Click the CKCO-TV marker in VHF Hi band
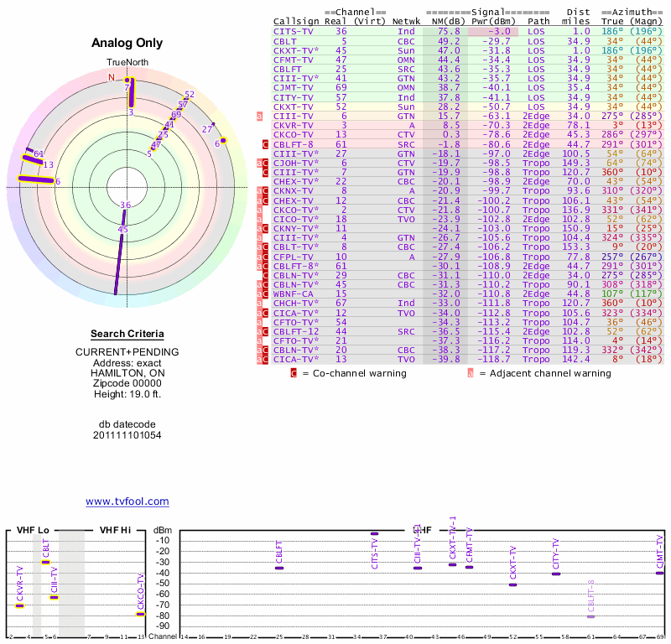671x644 pixels. coord(141,614)
